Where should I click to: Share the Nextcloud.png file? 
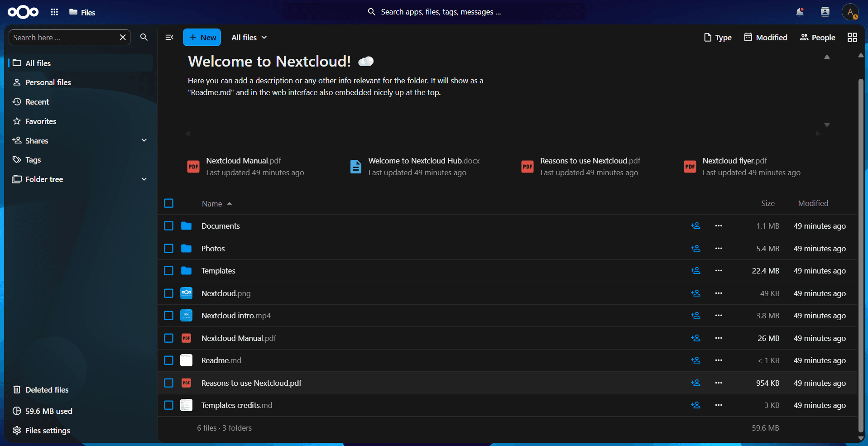coord(695,293)
